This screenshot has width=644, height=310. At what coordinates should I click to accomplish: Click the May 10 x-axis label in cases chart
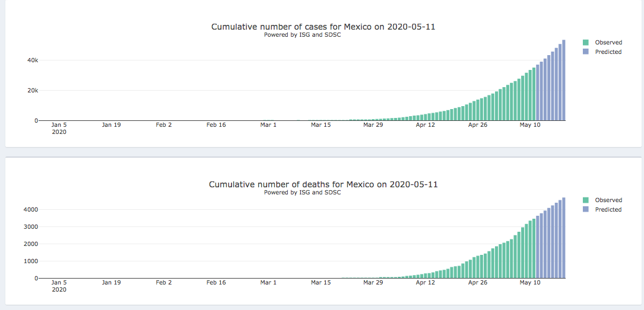coord(530,125)
